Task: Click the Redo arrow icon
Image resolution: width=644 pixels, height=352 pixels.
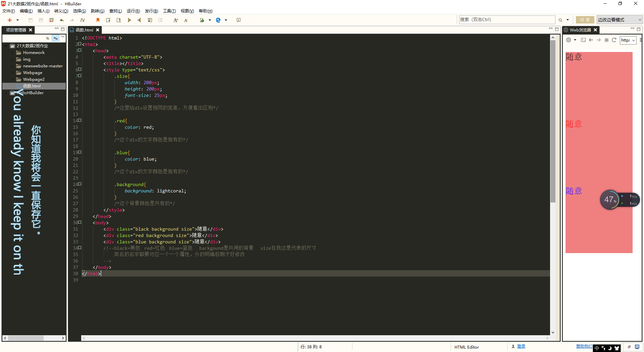Action: point(72,20)
